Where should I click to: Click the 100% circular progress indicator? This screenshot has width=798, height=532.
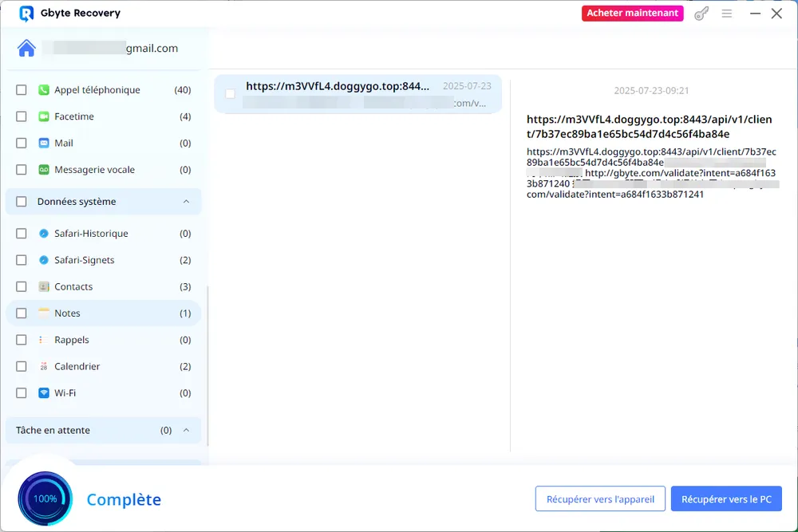pos(45,499)
